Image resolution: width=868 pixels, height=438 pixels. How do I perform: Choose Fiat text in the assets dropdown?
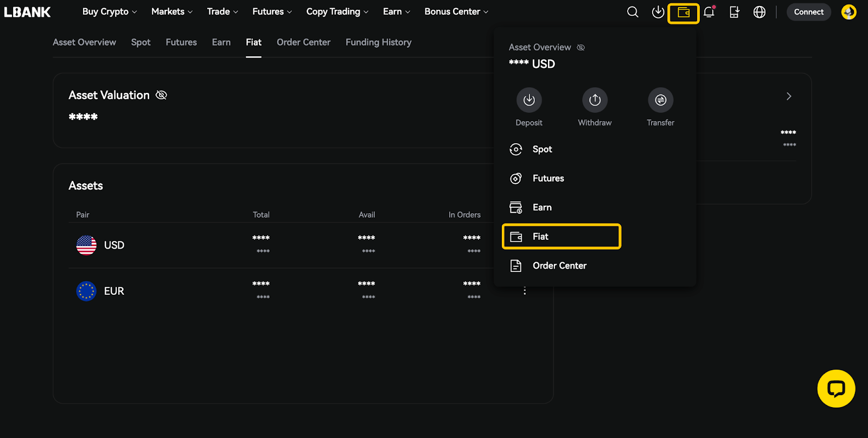click(x=540, y=237)
